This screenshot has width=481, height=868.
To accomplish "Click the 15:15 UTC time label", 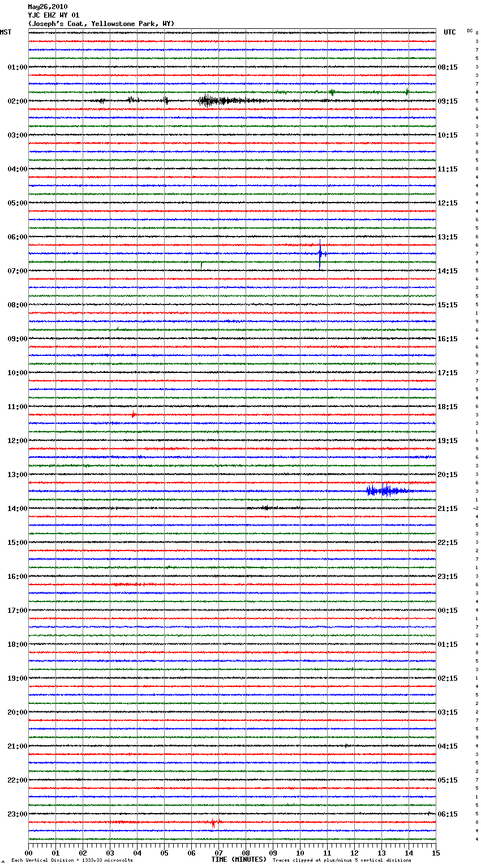I will (x=448, y=305).
